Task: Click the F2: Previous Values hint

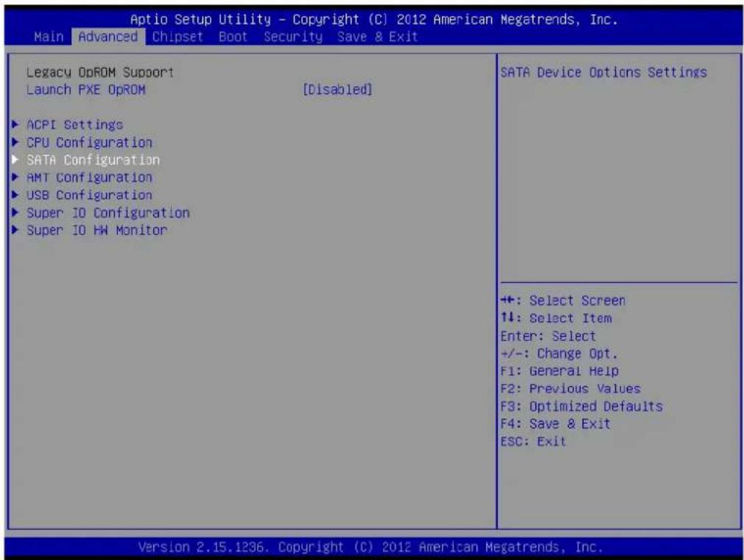Action: [570, 388]
